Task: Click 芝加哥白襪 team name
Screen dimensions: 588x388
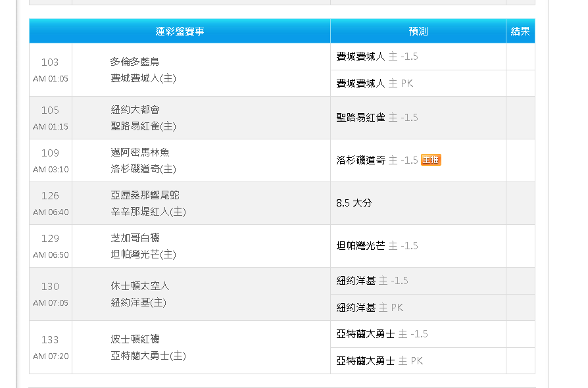Action: pos(135,238)
